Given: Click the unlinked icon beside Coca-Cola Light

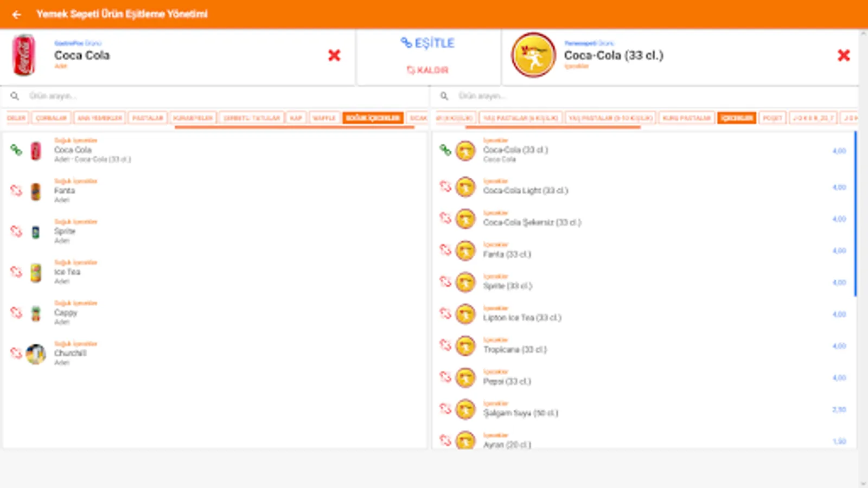Looking at the screenshot, I should [445, 187].
